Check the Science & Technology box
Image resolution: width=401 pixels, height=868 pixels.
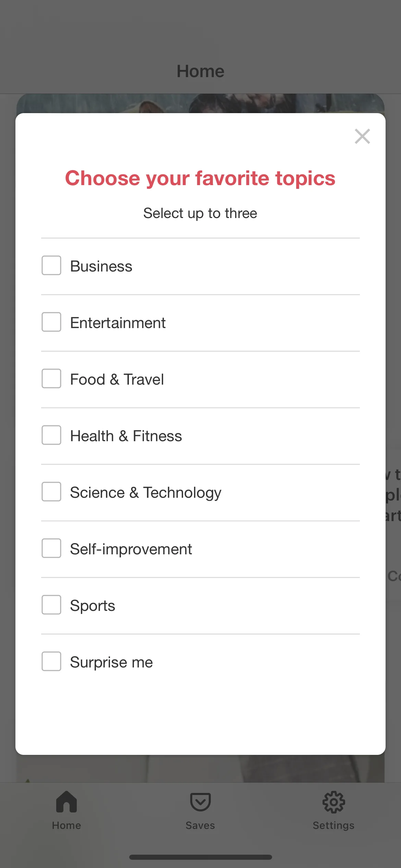pyautogui.click(x=51, y=492)
